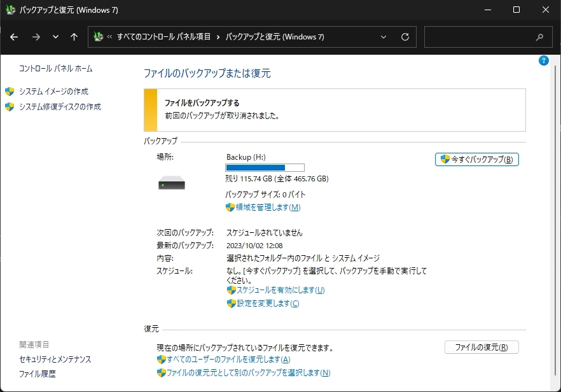Click the ファイルの復元 button
The width and height of the screenshot is (561, 392).
(481, 347)
